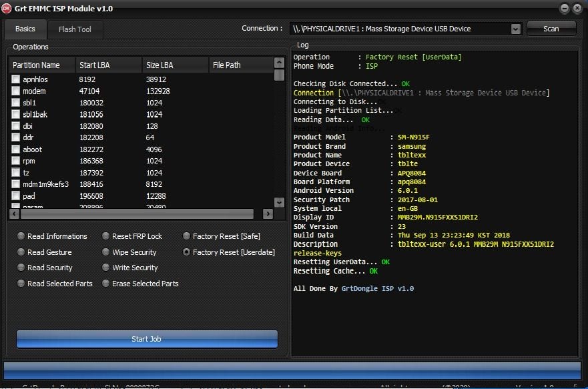Click the mdm1m9kefs3 Start LBA value 188416
Image resolution: width=588 pixels, height=389 pixels.
point(91,184)
